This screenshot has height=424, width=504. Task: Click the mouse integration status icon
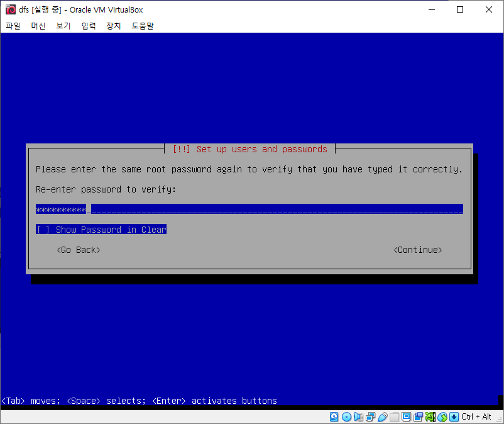(x=442, y=417)
